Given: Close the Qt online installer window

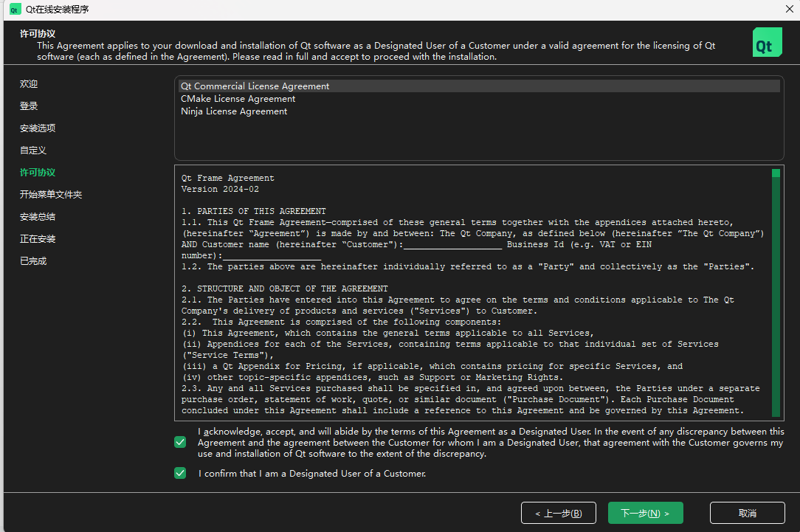Looking at the screenshot, I should (x=789, y=9).
